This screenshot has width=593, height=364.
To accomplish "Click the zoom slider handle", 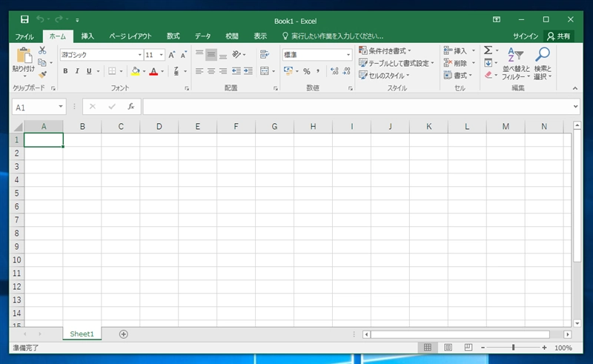I will coord(513,348).
